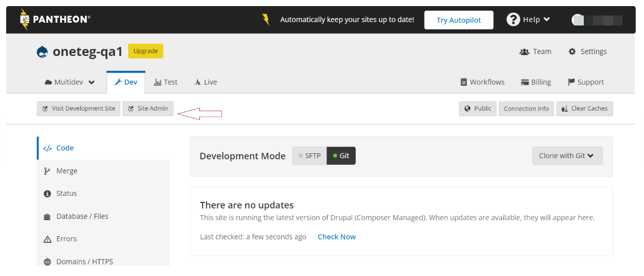Open Database / Files in sidebar
Image resolution: width=644 pixels, height=276 pixels.
tap(82, 216)
